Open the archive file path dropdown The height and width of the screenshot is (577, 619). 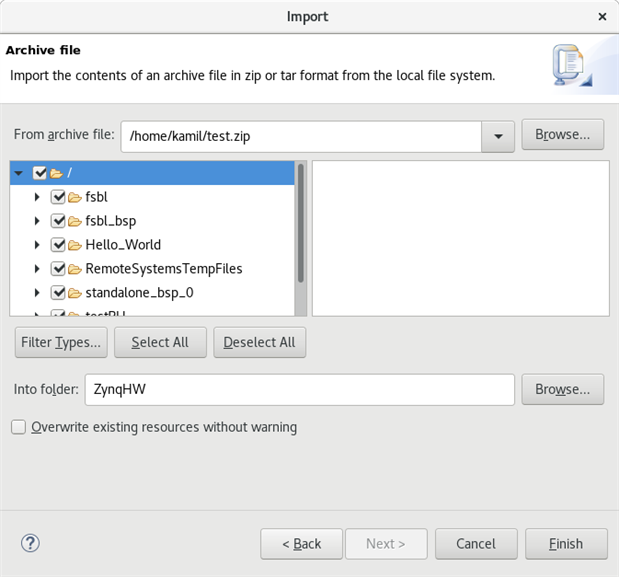pyautogui.click(x=498, y=135)
